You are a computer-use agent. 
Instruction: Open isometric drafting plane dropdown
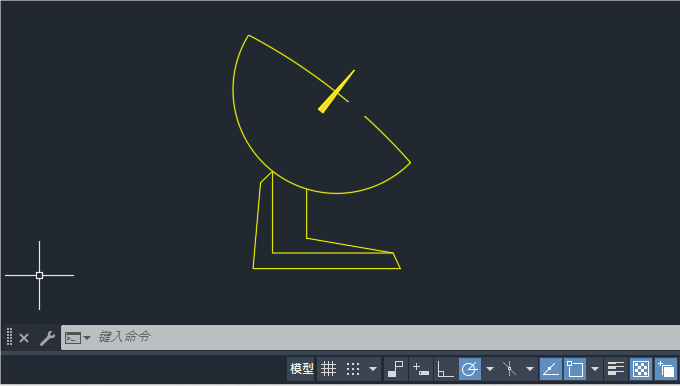(x=530, y=369)
